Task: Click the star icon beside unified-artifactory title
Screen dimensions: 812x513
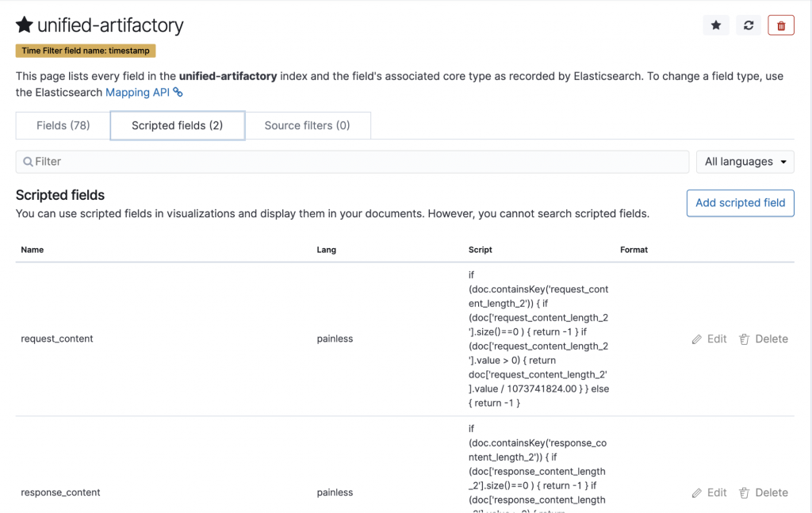Action: [25, 25]
